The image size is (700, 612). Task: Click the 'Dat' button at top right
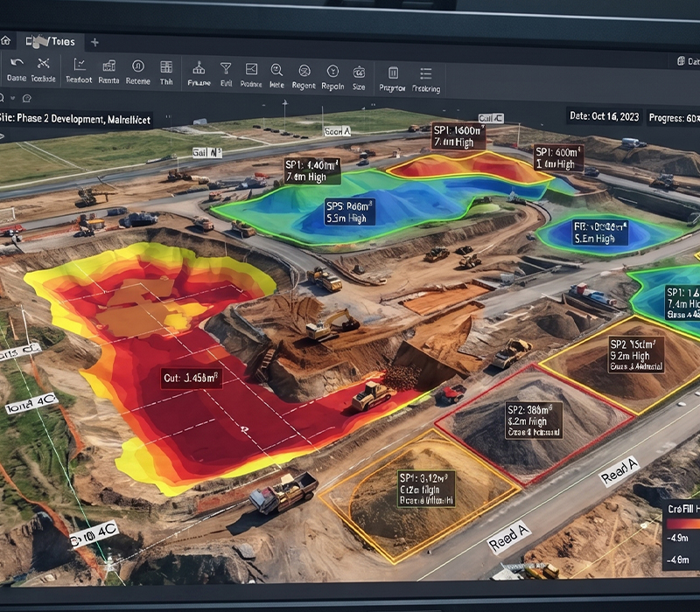pos(688,61)
